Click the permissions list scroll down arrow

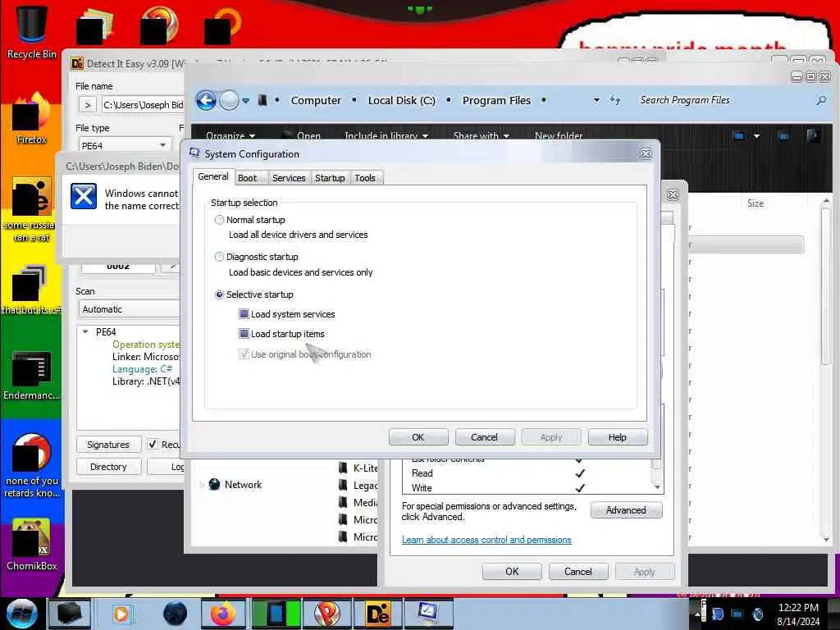657,487
